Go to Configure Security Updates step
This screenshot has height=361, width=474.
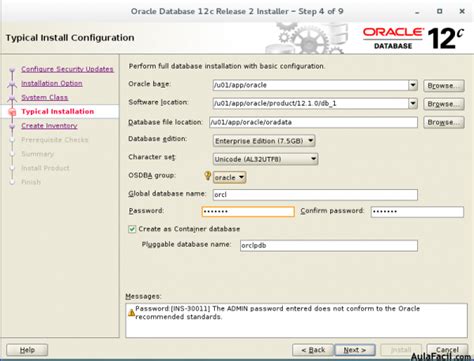coord(67,69)
